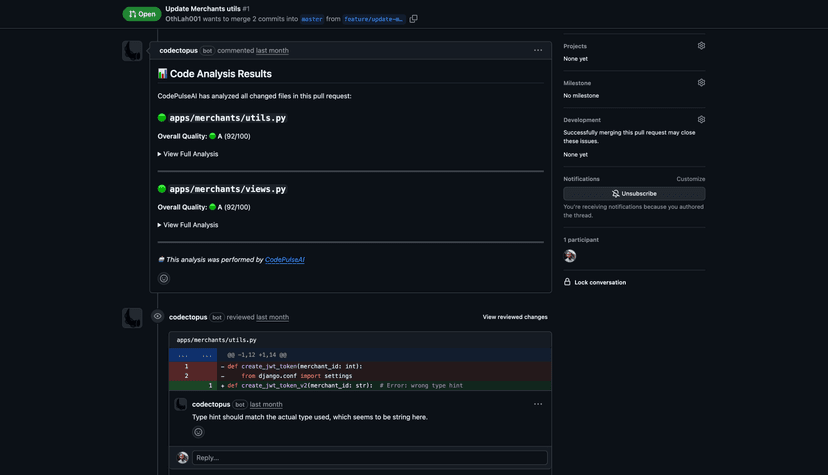Click your avatar next to Reply box
The width and height of the screenshot is (828, 475).
click(183, 458)
